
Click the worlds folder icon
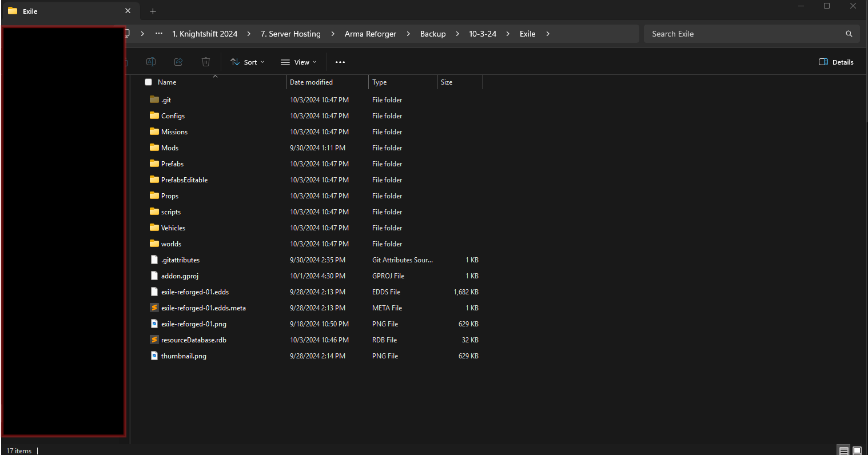click(x=154, y=244)
